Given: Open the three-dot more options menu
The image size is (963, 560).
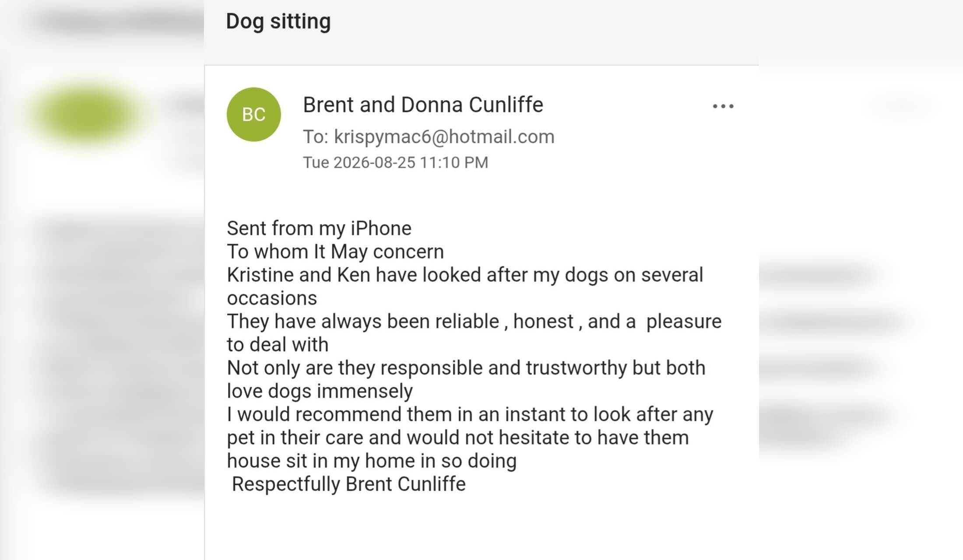Looking at the screenshot, I should point(723,106).
